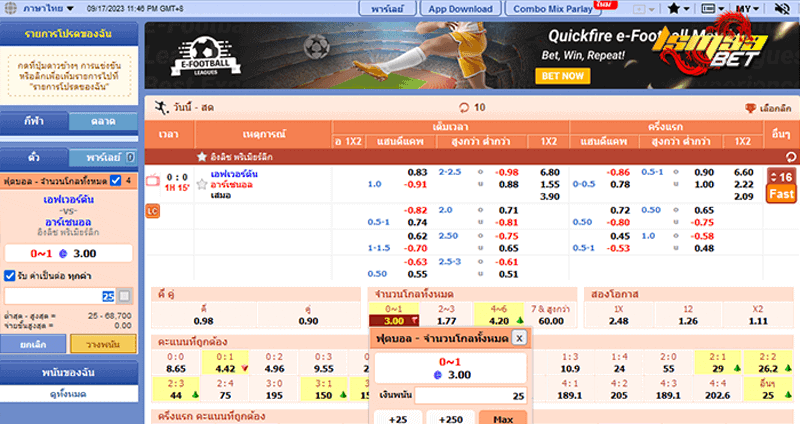Toggle checkbox in orange bet slip header
800x424 pixels.
[x=116, y=181]
